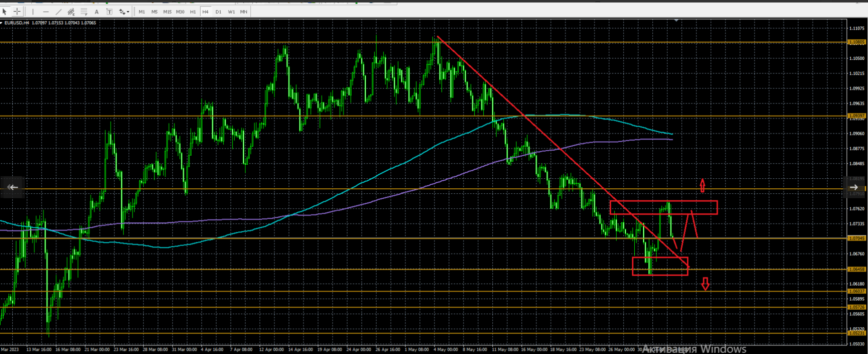The image size is (868, 354).
Task: Click the 1.05231 price level label
Action: click(857, 333)
